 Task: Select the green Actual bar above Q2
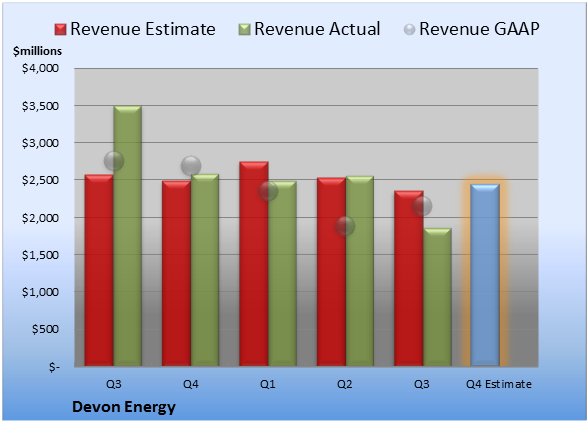[x=360, y=271]
